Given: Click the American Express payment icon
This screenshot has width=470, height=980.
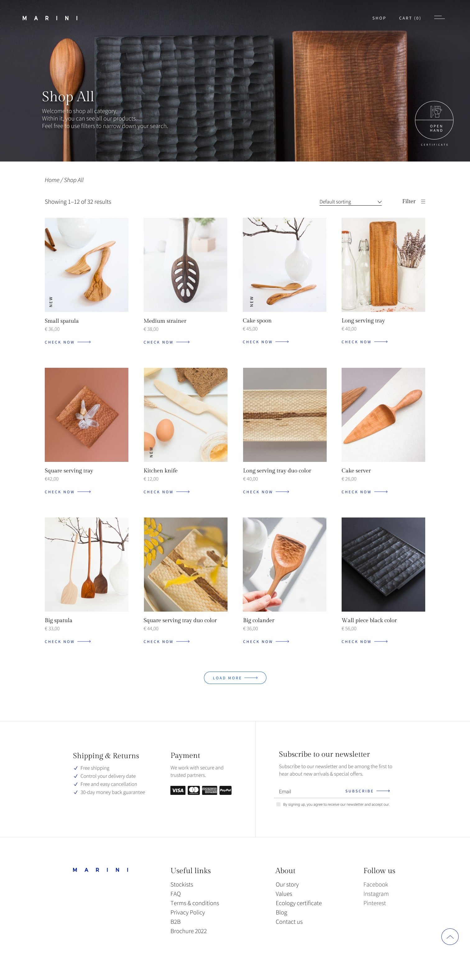Looking at the screenshot, I should pos(210,790).
